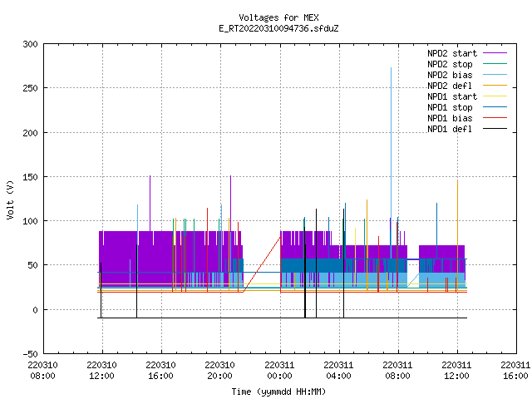Screen dimensions: 532x399
Task: Click the orange NPD2 defl legend line
Action: 495,86
